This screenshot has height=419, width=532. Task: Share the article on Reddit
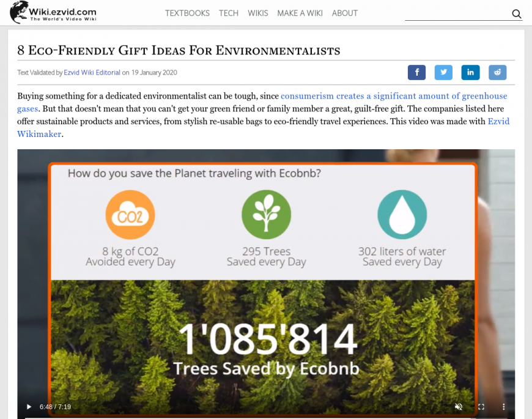[x=497, y=72]
